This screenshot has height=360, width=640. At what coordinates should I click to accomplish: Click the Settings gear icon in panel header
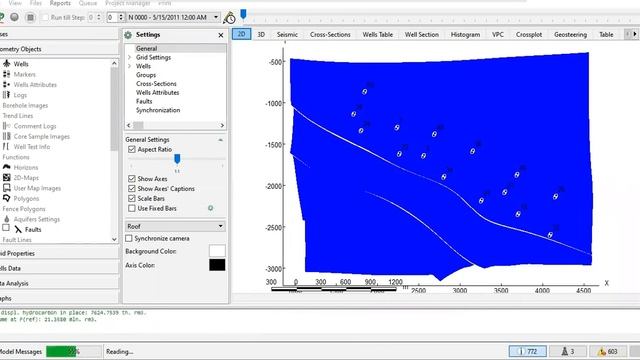(128, 35)
